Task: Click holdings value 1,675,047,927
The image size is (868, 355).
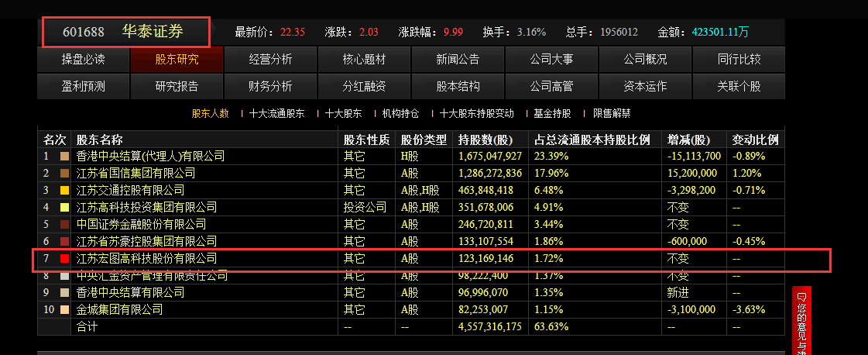Action: click(x=490, y=157)
